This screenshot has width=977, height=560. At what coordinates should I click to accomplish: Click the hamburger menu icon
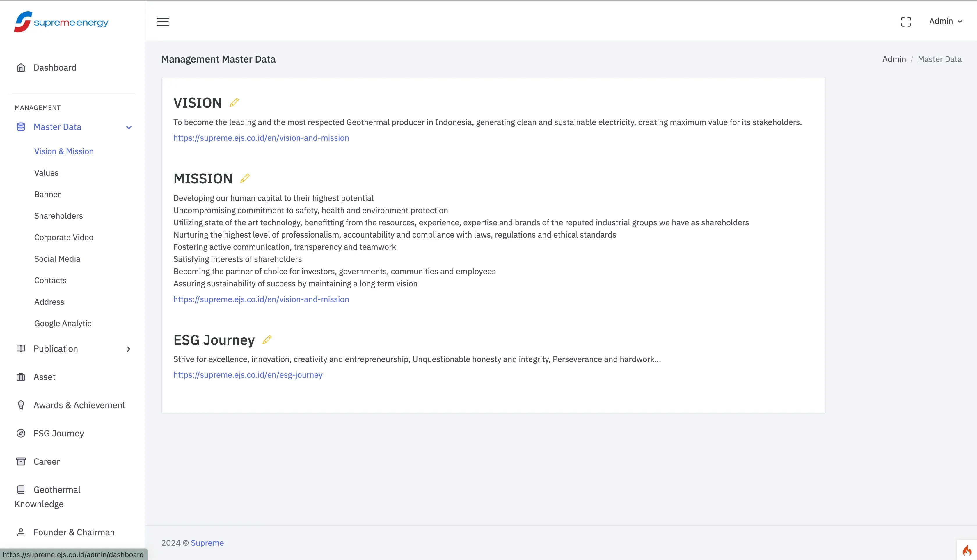[x=163, y=22]
